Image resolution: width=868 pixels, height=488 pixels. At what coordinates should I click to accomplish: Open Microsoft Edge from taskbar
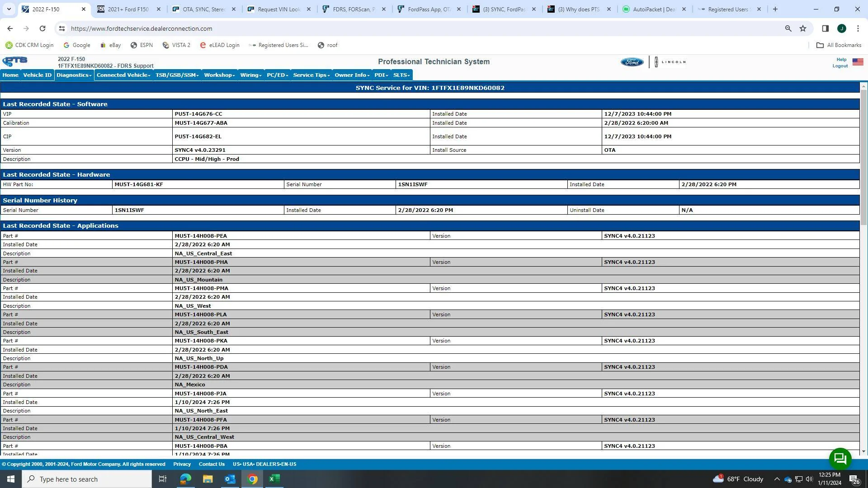[x=185, y=479]
